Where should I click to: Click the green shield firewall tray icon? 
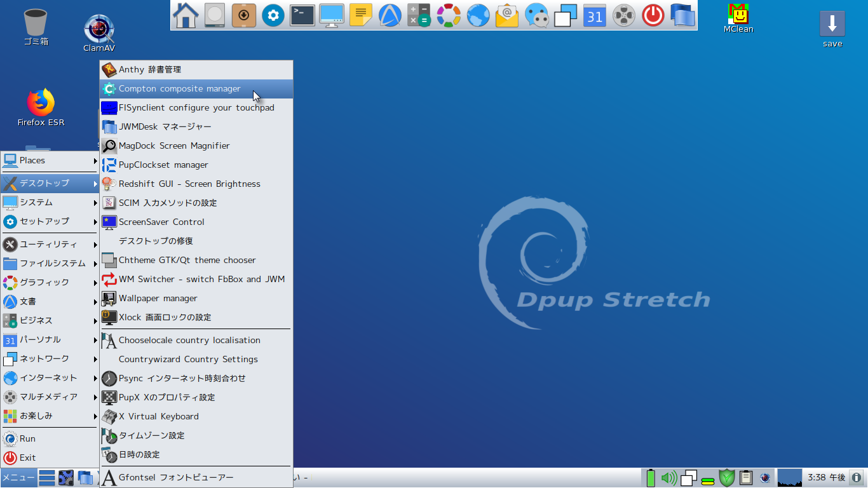pyautogui.click(x=727, y=478)
